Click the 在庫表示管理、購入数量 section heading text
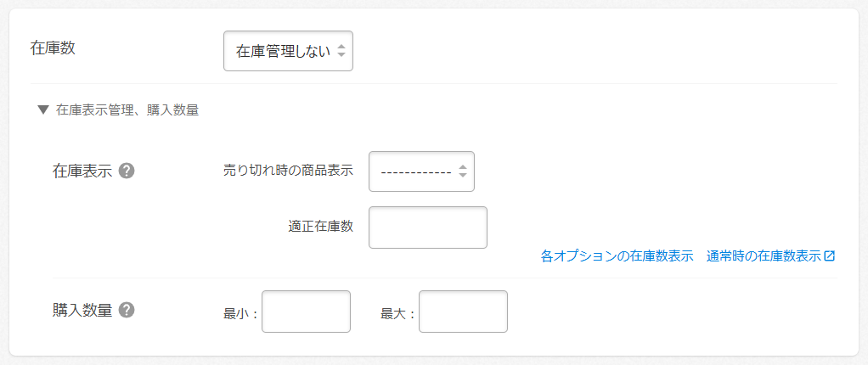 (x=127, y=109)
